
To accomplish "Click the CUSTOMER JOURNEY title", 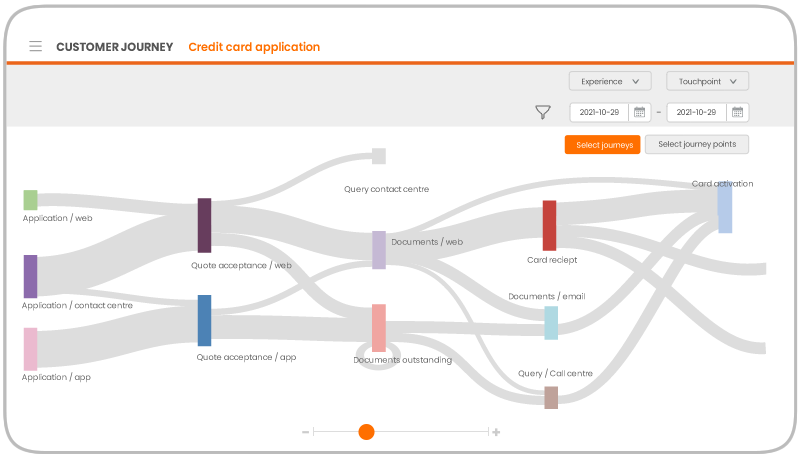I will (115, 47).
